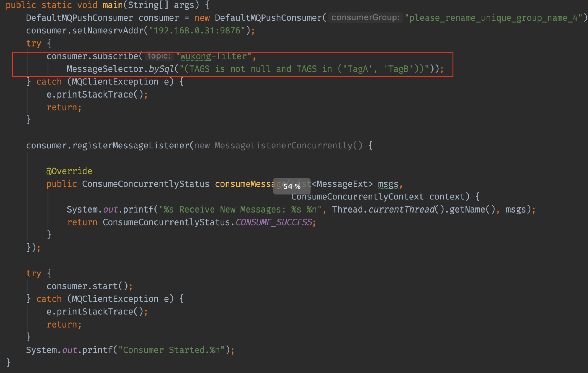The width and height of the screenshot is (588, 373).
Task: Click the consumerGroup parameter hint
Action: (x=365, y=17)
